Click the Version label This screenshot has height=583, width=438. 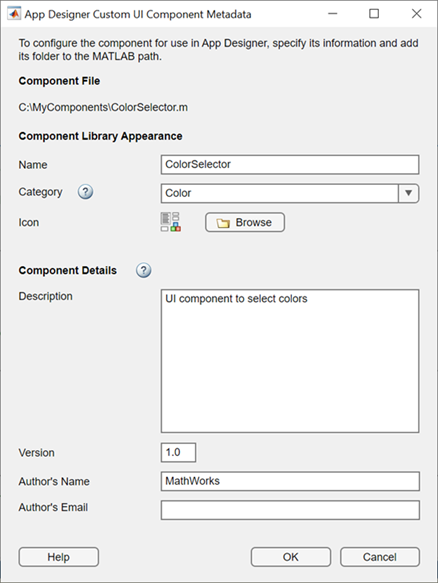[x=37, y=453]
